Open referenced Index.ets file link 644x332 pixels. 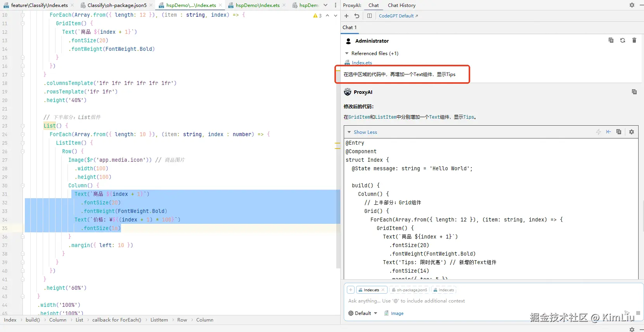[x=362, y=62]
